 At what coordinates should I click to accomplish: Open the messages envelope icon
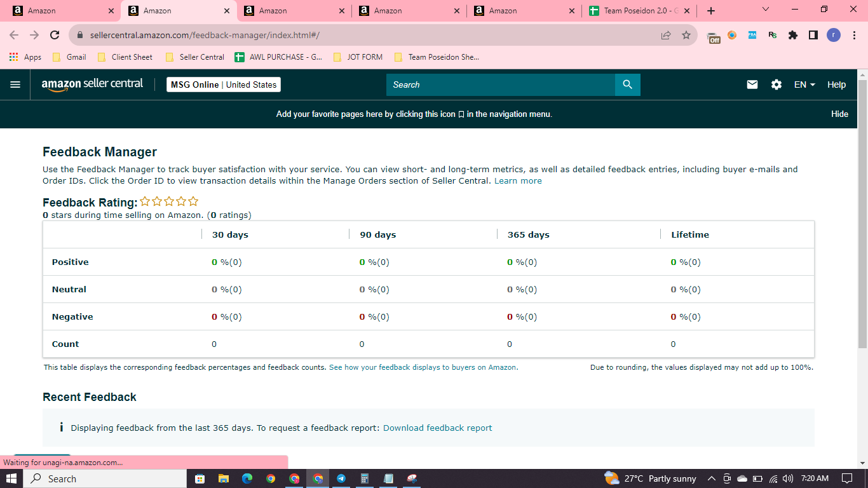click(x=752, y=85)
